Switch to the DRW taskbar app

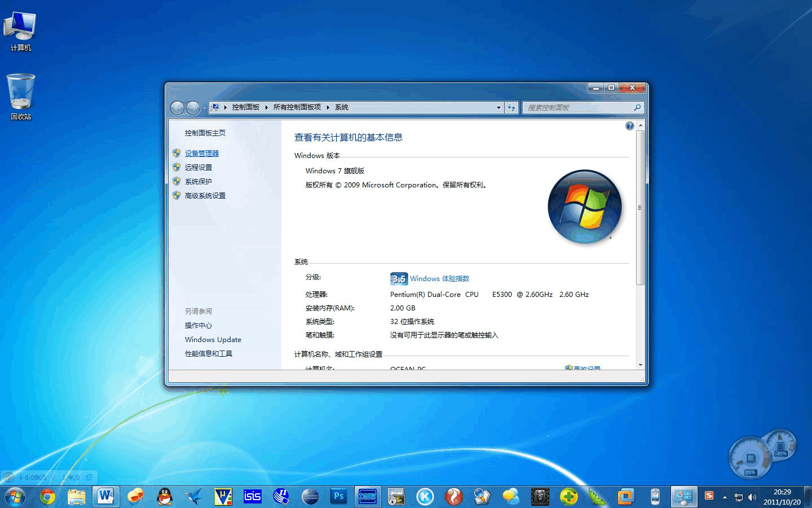tap(368, 497)
